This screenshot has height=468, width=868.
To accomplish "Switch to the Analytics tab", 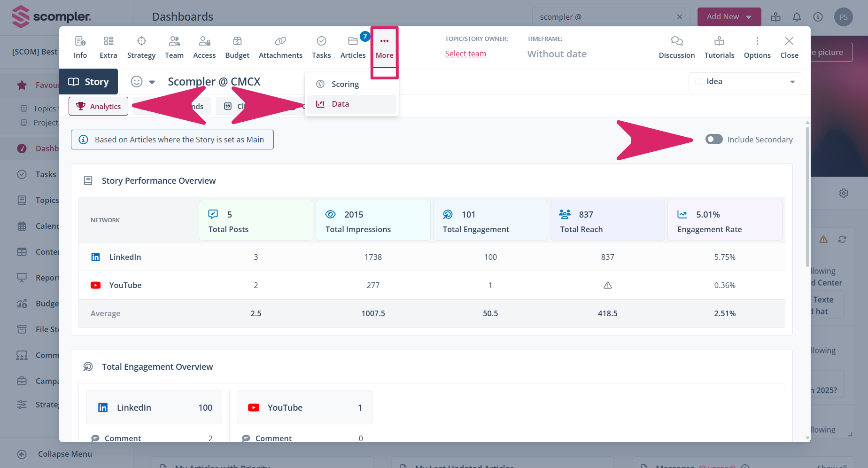I will (x=99, y=107).
